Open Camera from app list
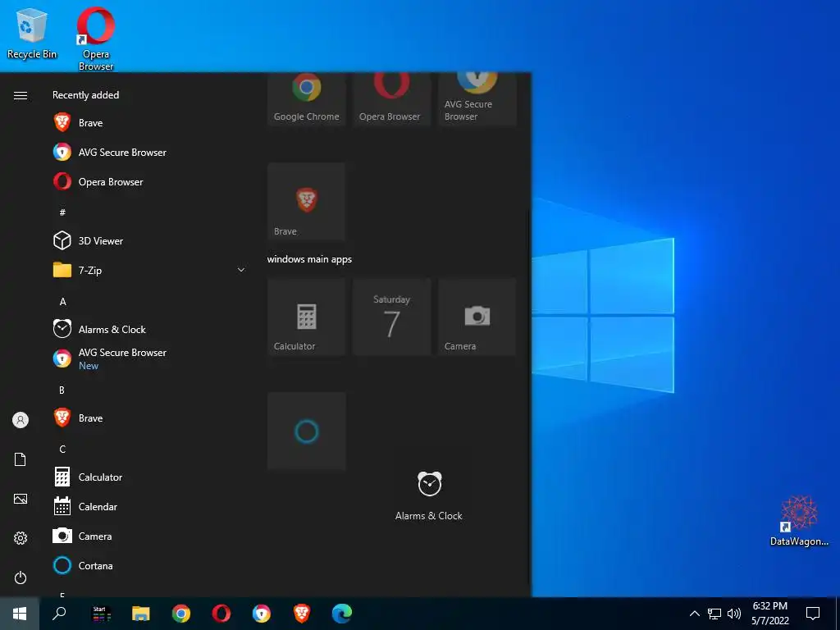This screenshot has width=840, height=630. click(x=150, y=536)
